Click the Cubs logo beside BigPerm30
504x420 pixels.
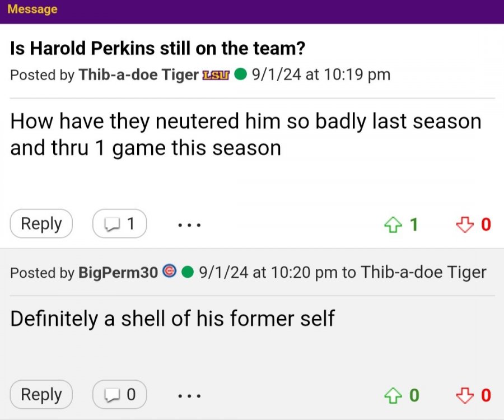coord(169,272)
